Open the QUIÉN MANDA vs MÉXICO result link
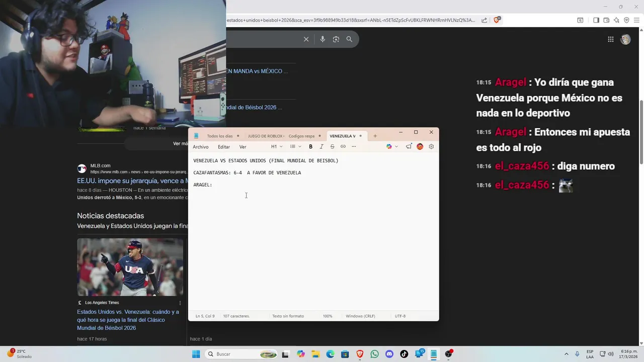Viewport: 644px width, 362px height. 257,71
